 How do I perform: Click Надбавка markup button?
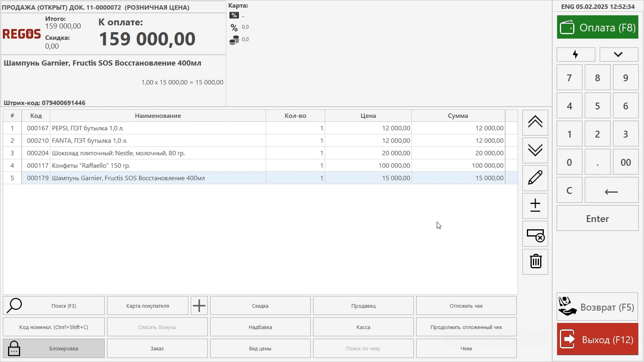tap(260, 327)
